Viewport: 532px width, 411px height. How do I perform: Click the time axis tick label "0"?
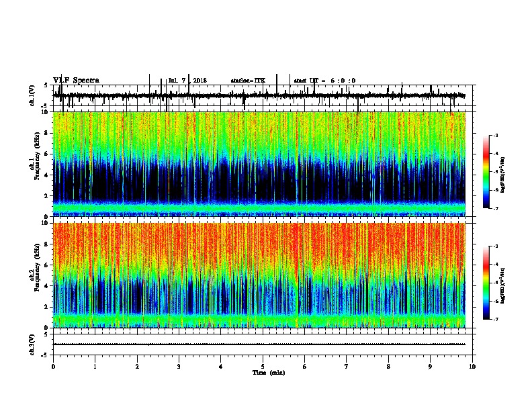click(x=53, y=367)
